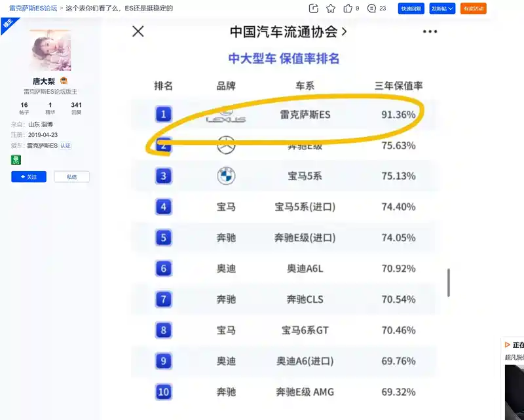The image size is (524, 420).
Task: Click rank badge number 3
Action: coord(163,176)
